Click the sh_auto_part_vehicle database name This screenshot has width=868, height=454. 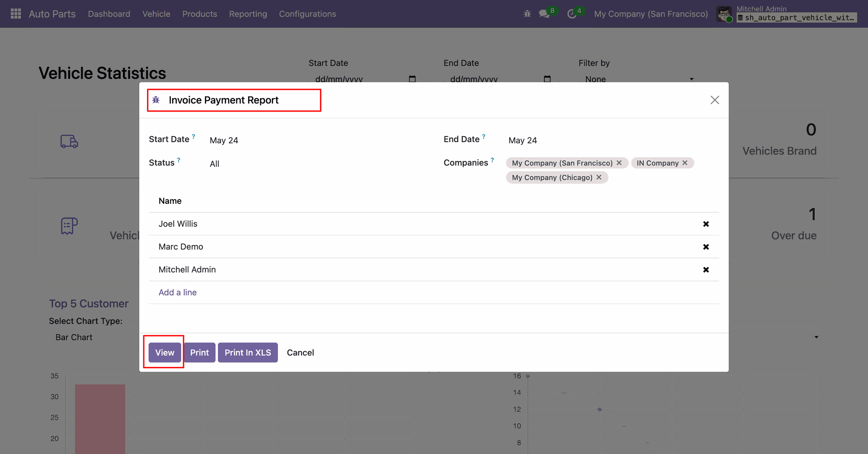coord(797,18)
